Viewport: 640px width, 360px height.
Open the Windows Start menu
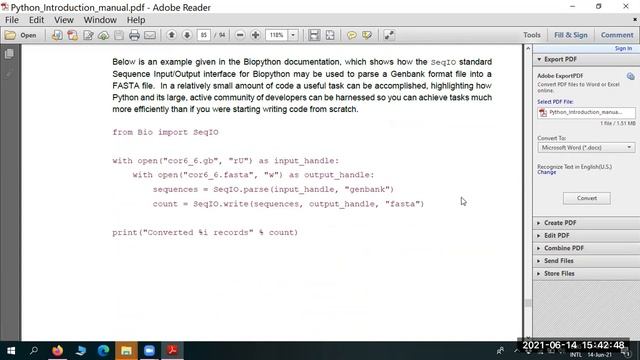(11, 351)
